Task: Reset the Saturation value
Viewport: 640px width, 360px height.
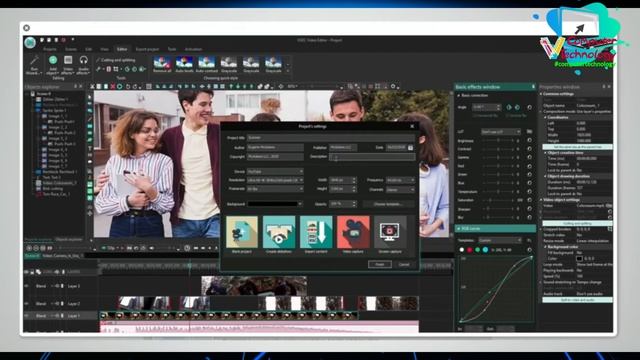Action: (x=529, y=200)
